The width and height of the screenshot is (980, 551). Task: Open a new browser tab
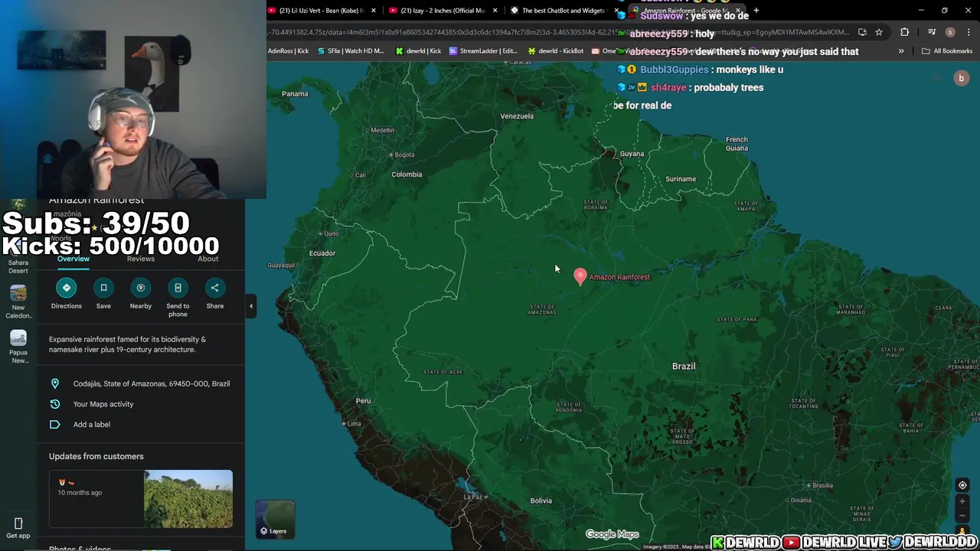pyautogui.click(x=756, y=11)
